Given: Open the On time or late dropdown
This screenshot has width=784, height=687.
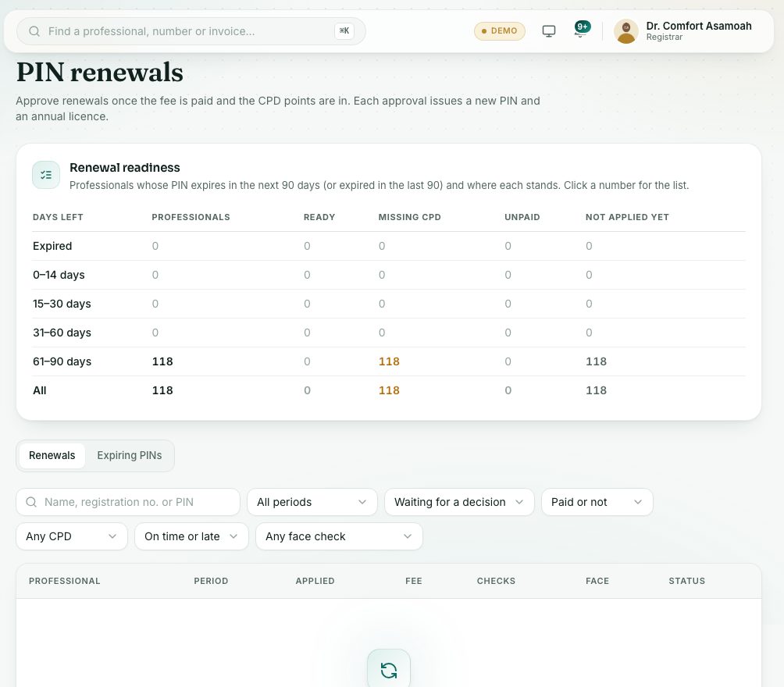Looking at the screenshot, I should pyautogui.click(x=191, y=536).
